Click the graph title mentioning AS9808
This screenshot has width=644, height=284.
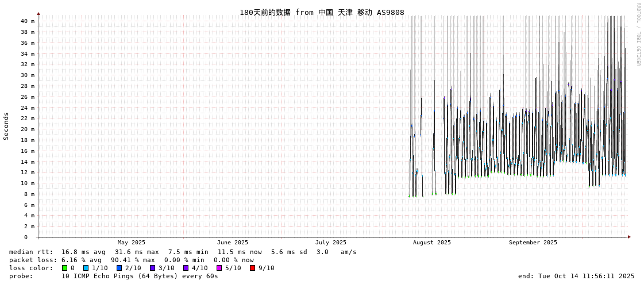point(322,12)
